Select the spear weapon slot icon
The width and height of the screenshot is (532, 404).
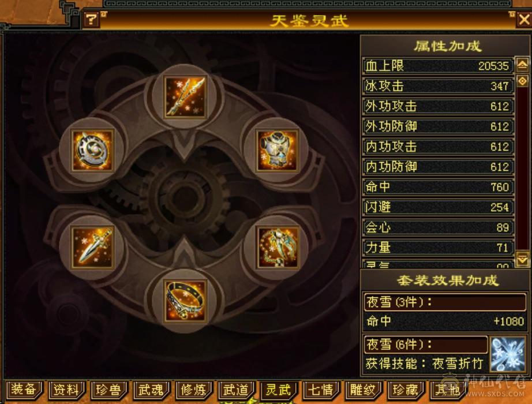tap(185, 97)
